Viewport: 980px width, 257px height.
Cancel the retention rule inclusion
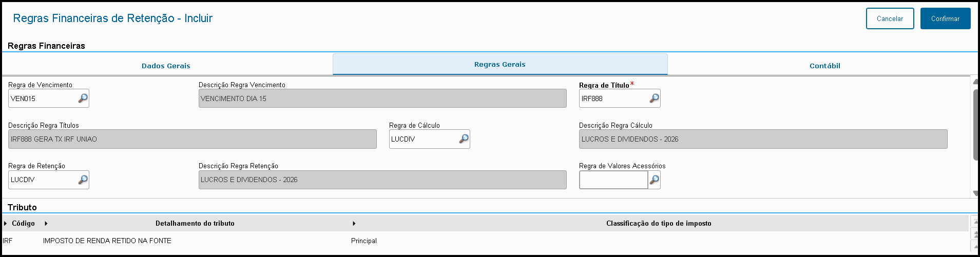[890, 18]
